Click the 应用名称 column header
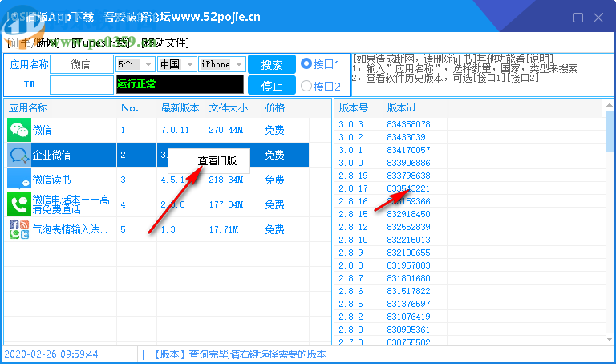Image resolution: width=616 pixels, height=364 pixels. 28,108
